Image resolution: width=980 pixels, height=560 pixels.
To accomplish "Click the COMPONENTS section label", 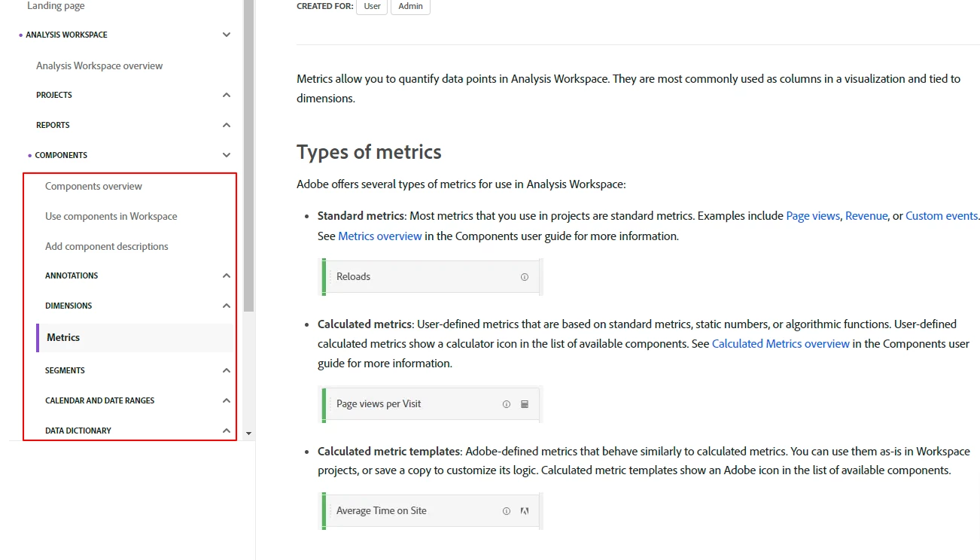I will point(61,155).
